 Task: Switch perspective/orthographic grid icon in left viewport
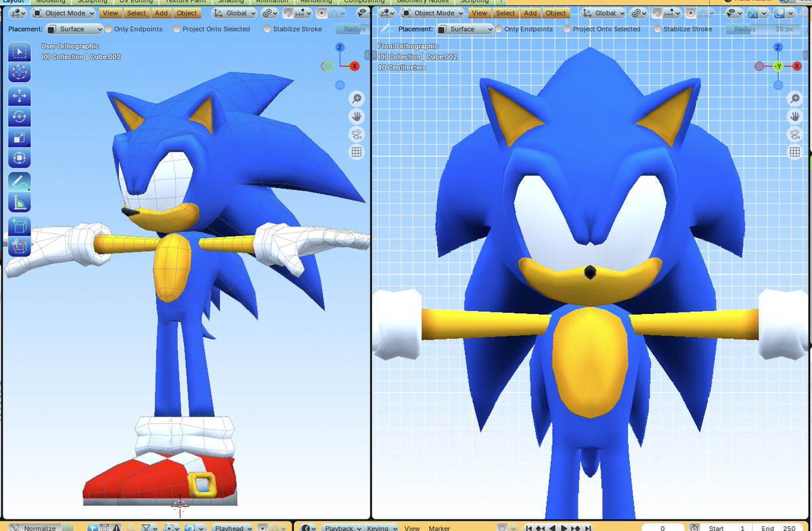[x=357, y=152]
